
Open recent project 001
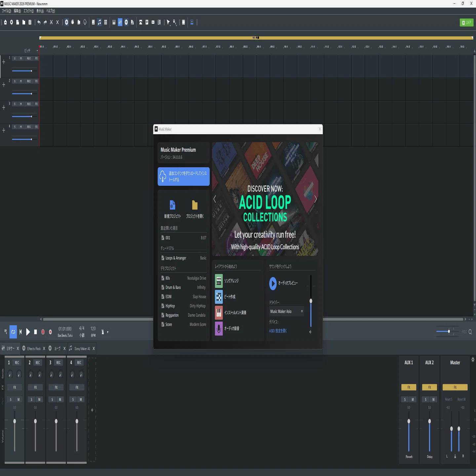coord(184,238)
